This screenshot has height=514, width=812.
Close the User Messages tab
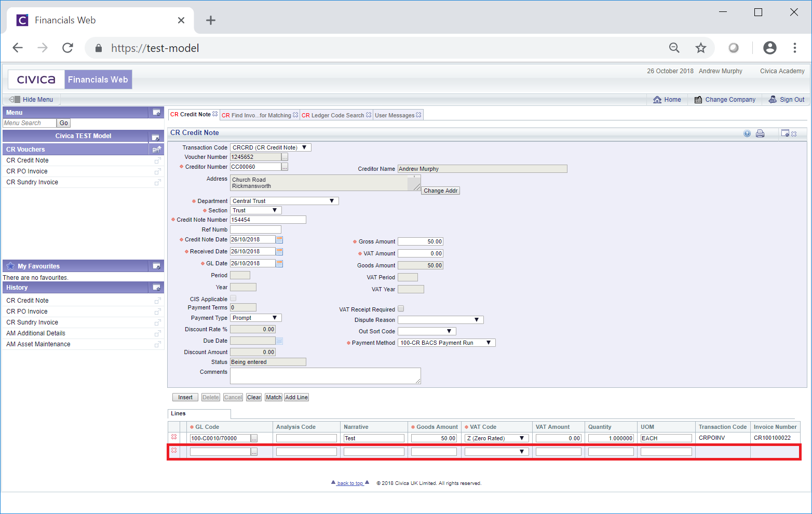(x=418, y=115)
